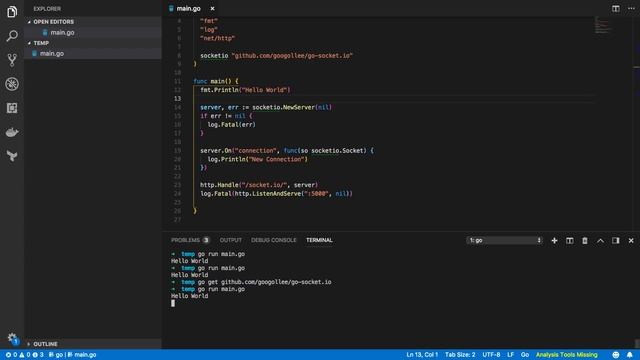This screenshot has height=360, width=640.
Task: Switch to the Debug Console tab
Action: pyautogui.click(x=273, y=240)
